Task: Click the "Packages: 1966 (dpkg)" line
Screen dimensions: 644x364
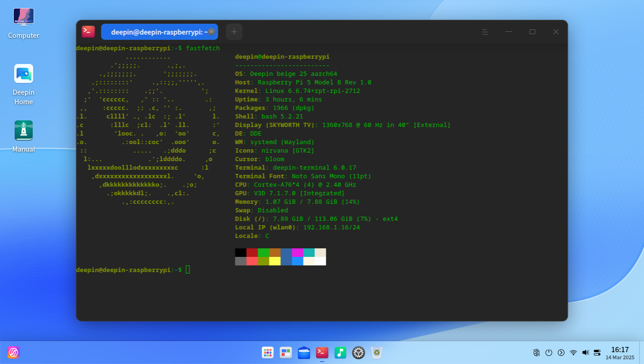Action: point(275,108)
